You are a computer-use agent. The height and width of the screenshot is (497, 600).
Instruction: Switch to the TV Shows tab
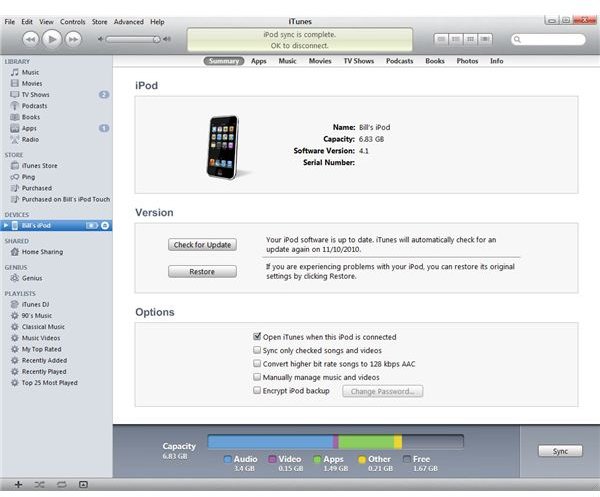359,61
